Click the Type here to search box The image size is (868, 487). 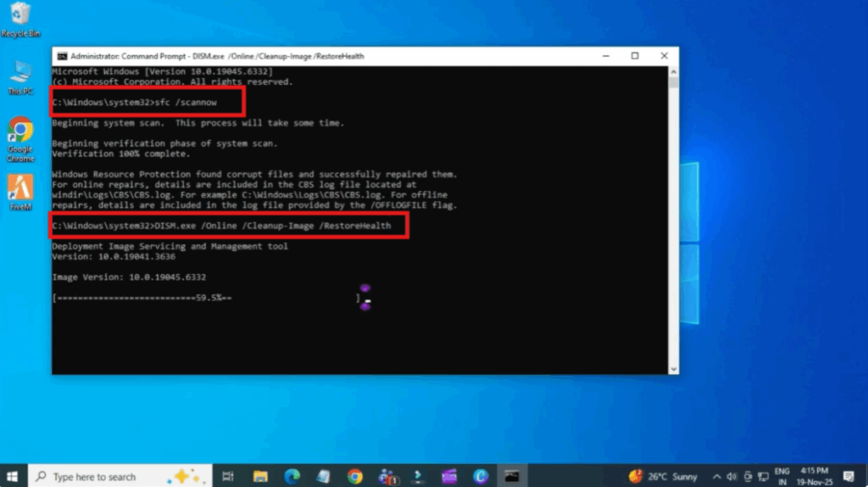[x=120, y=477]
